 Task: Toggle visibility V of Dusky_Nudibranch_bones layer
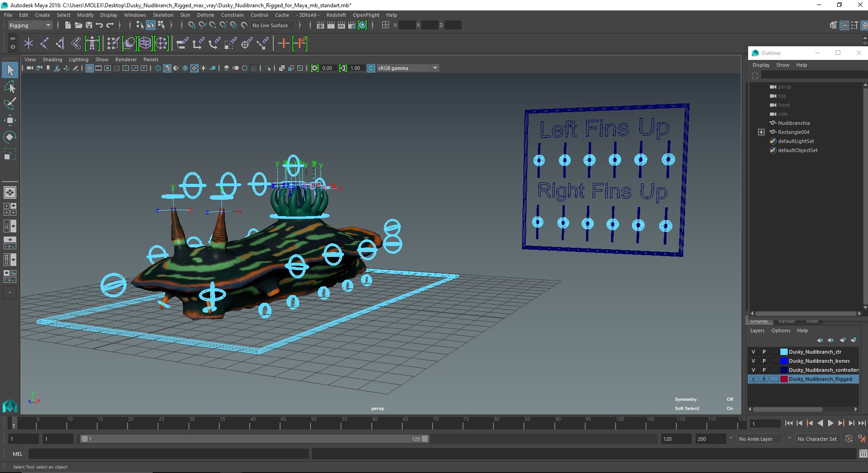click(754, 361)
